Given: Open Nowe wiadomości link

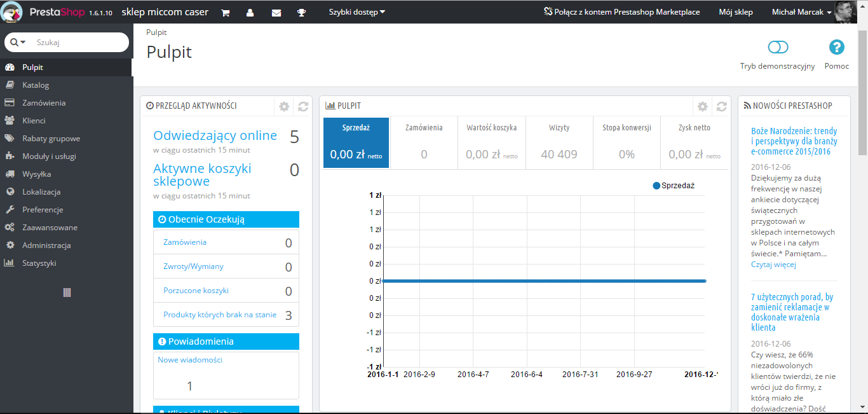Looking at the screenshot, I should pyautogui.click(x=190, y=360).
